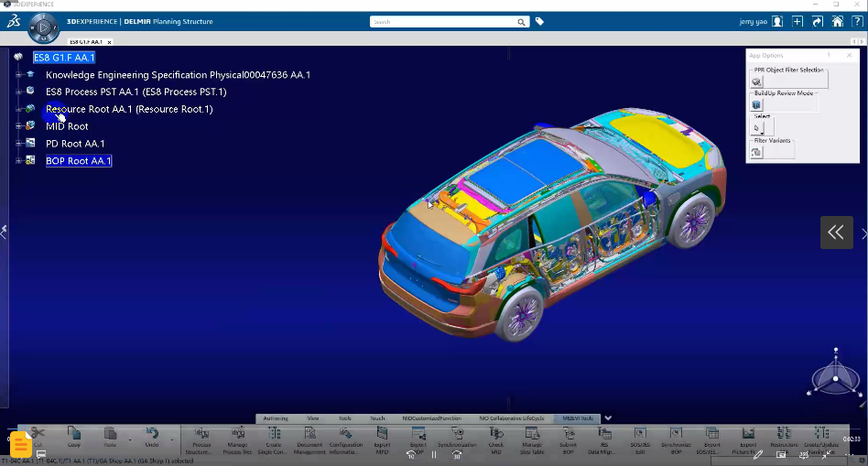The height and width of the screenshot is (466, 868).
Task: Click the user profile icon next to jerry yao
Action: [x=777, y=22]
